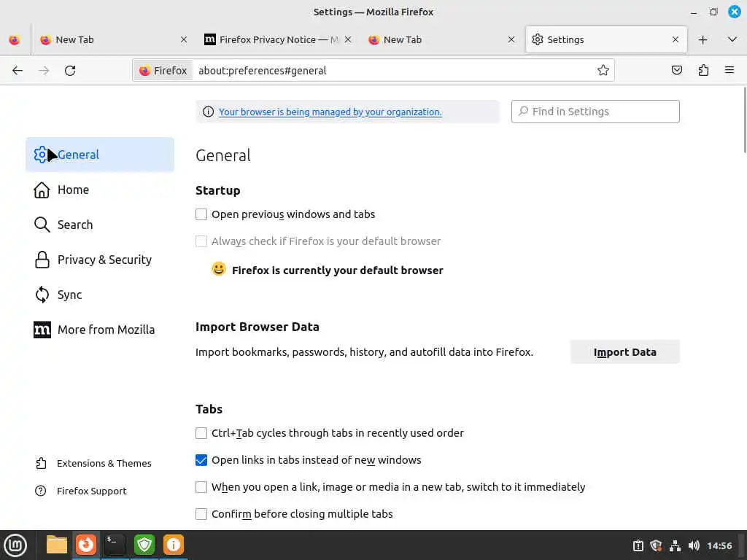Uncheck Open links in tabs option
747x560 pixels.
(x=201, y=460)
